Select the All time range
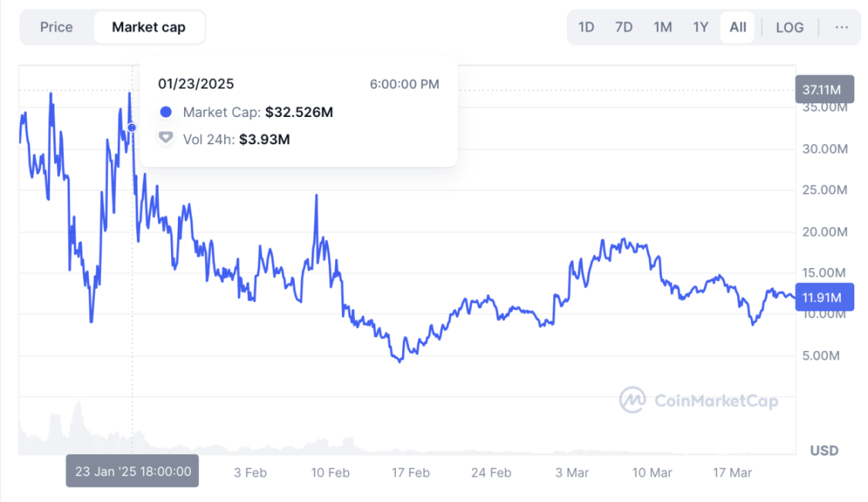The width and height of the screenshot is (868, 502). 737,27
